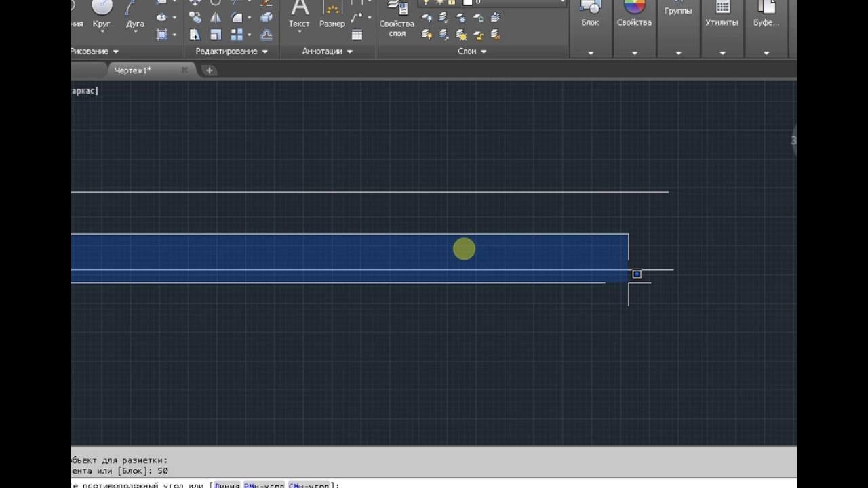Viewport: 868px width, 488px height.
Task: Open the dropdown arrow under Утилиты
Action: click(x=722, y=53)
